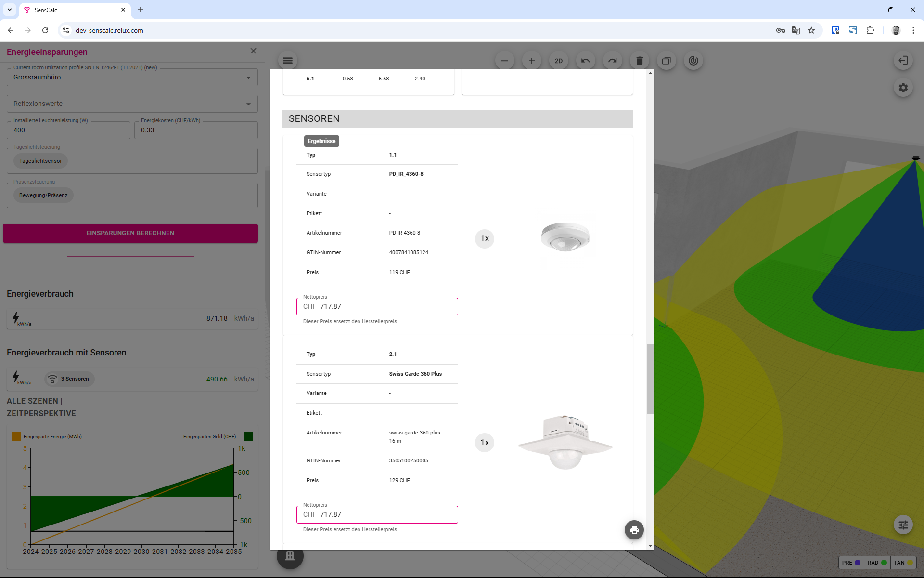Click the duplicate scene icon
924x578 pixels.
pyautogui.click(x=666, y=60)
